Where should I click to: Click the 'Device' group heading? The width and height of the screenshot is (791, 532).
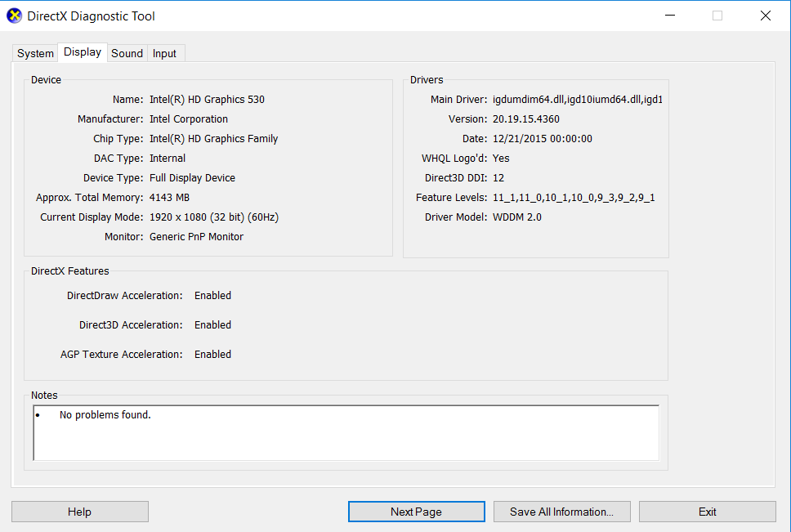pyautogui.click(x=46, y=79)
